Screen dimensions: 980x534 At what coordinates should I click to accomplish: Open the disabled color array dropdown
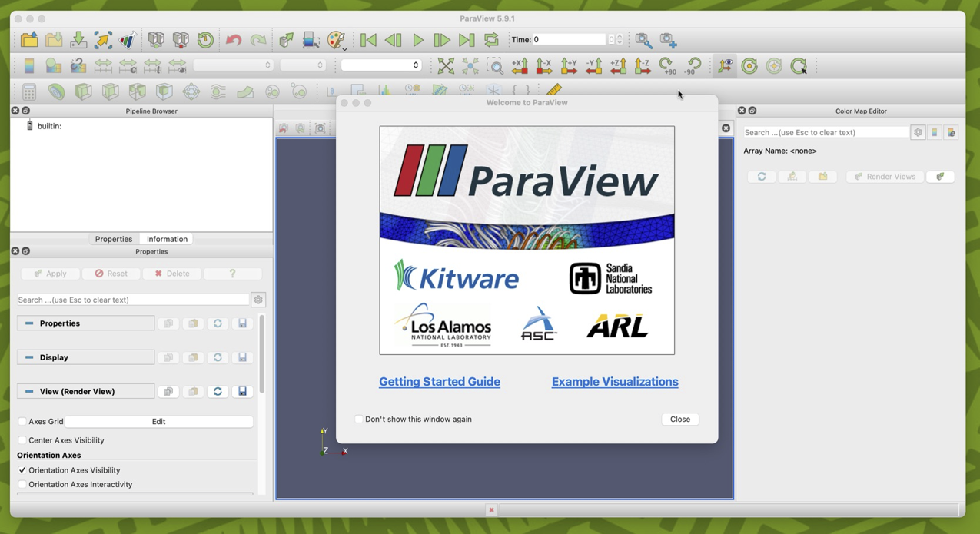234,65
